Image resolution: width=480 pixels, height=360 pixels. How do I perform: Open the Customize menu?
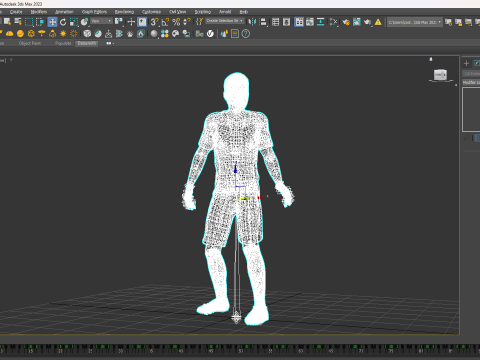point(151,12)
